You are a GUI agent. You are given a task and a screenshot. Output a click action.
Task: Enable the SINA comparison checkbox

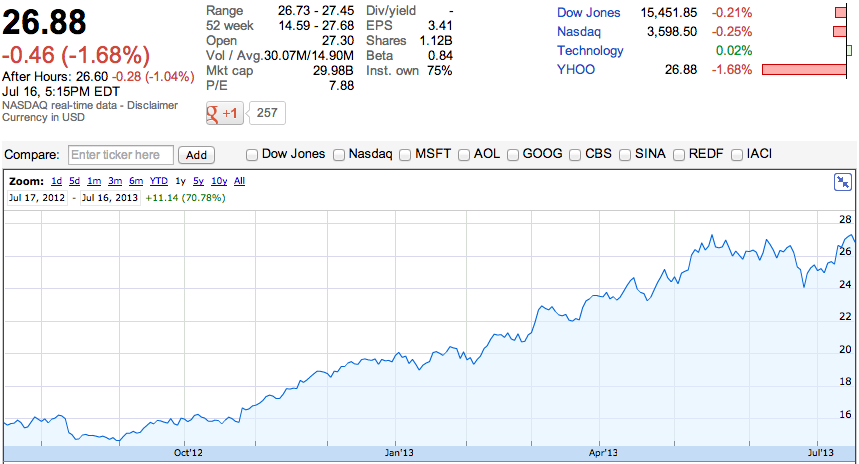tap(625, 155)
